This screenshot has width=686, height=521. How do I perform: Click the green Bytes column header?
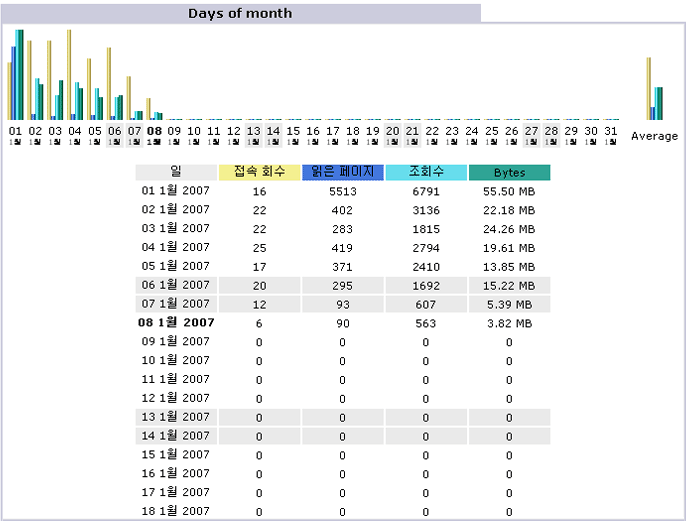click(x=509, y=172)
